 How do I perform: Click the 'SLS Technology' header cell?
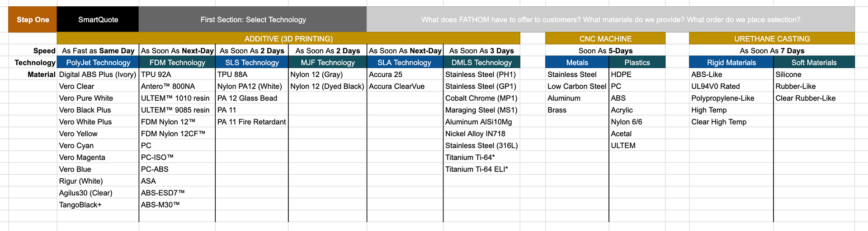pyautogui.click(x=252, y=62)
